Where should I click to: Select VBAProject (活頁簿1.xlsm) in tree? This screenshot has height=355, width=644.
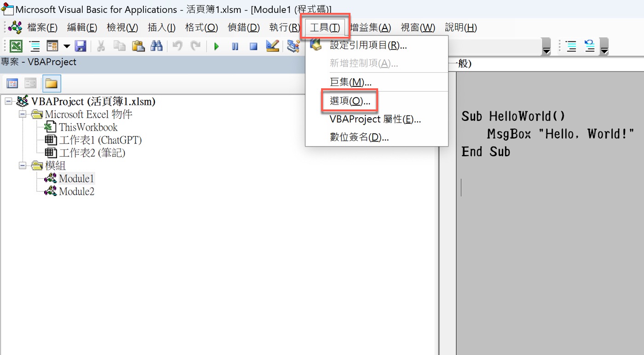(x=93, y=101)
